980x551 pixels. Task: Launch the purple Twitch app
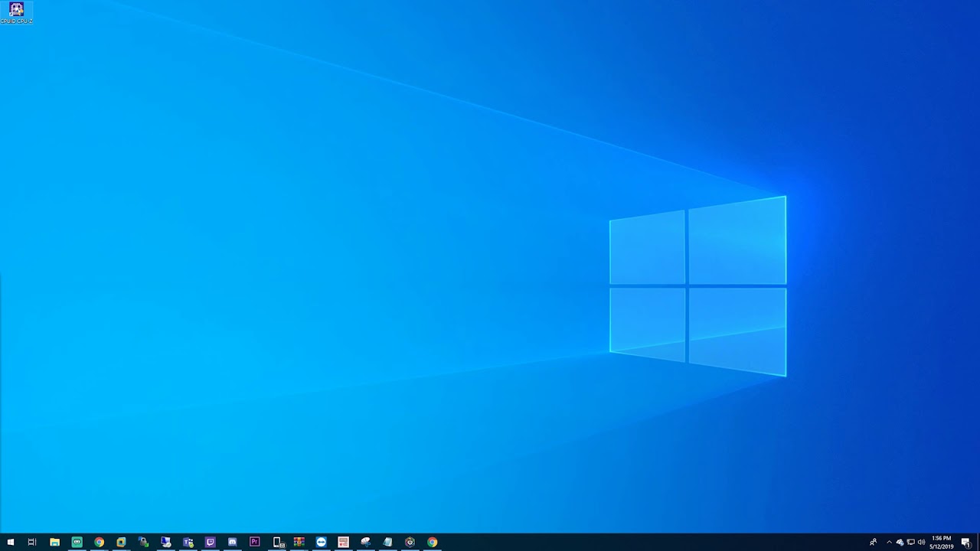point(210,542)
